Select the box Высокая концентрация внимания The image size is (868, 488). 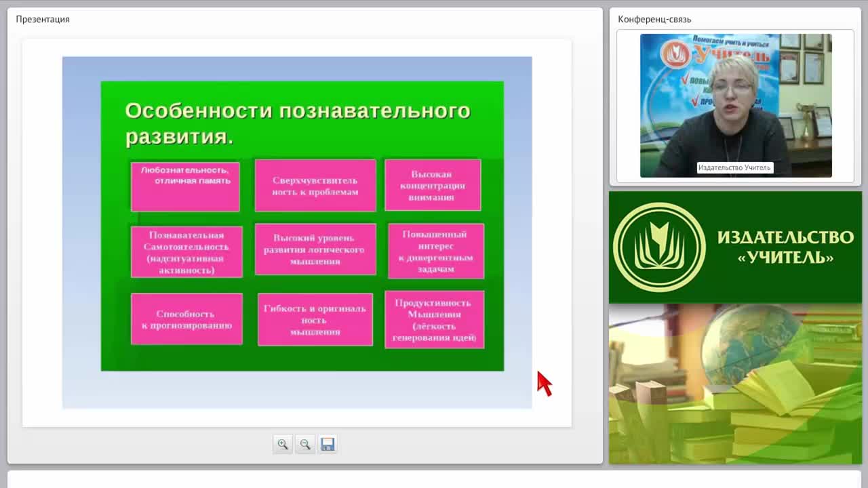(x=433, y=185)
